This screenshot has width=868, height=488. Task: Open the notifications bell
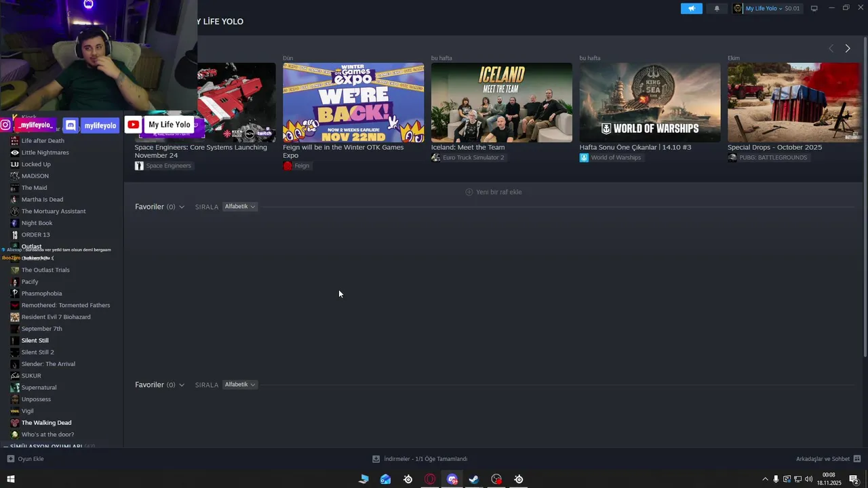[x=717, y=8]
